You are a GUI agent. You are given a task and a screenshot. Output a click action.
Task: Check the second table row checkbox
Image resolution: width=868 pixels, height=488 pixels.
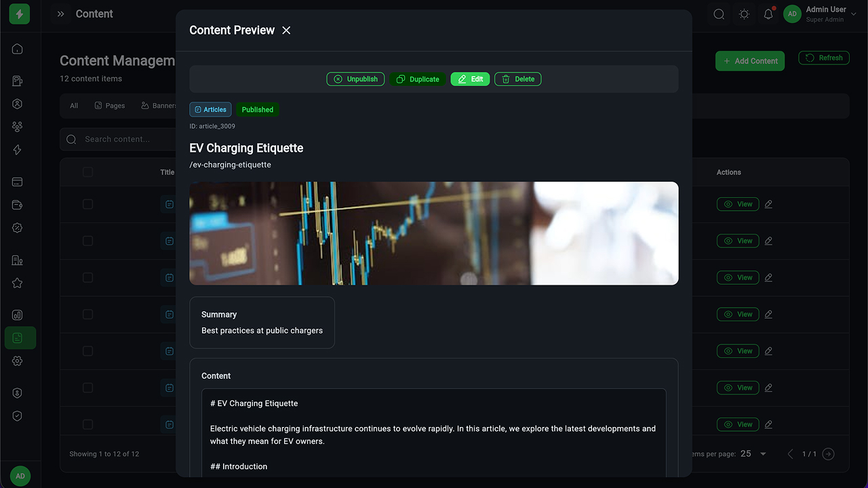point(87,241)
